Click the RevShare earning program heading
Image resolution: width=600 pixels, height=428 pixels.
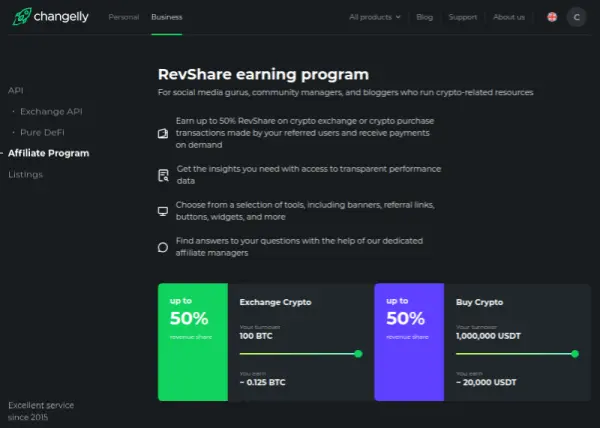[x=263, y=75]
